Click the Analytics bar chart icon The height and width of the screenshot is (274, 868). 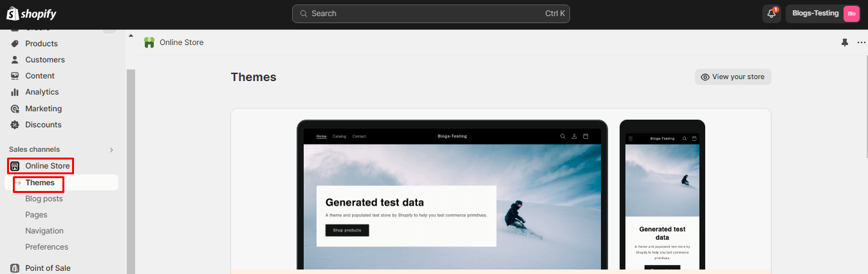click(x=15, y=92)
